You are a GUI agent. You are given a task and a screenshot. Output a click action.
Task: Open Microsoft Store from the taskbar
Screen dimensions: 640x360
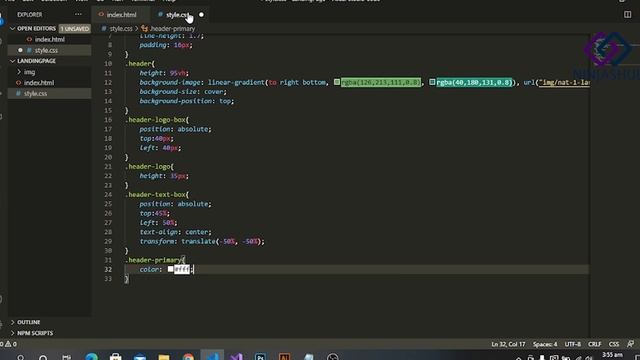116,357
